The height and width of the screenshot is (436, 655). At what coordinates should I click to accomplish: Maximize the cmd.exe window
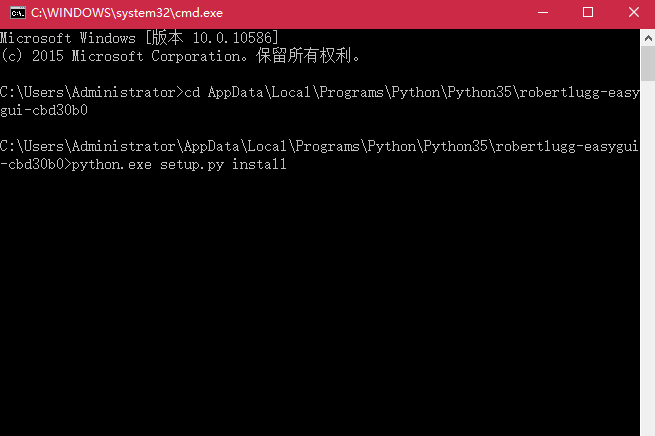point(586,13)
